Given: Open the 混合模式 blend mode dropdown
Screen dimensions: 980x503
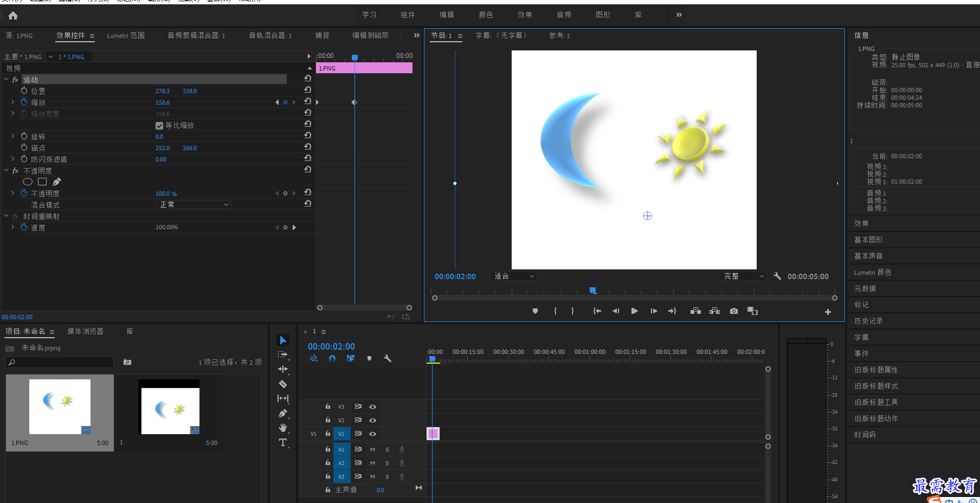Looking at the screenshot, I should [x=193, y=204].
